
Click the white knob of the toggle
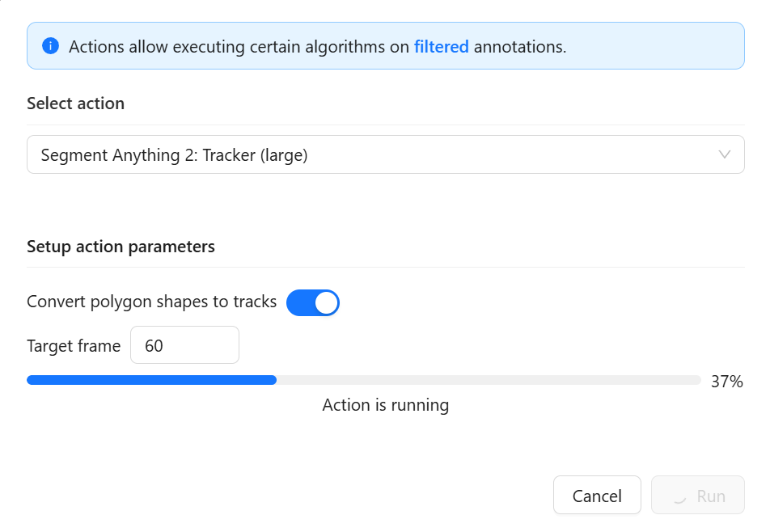pyautogui.click(x=326, y=303)
